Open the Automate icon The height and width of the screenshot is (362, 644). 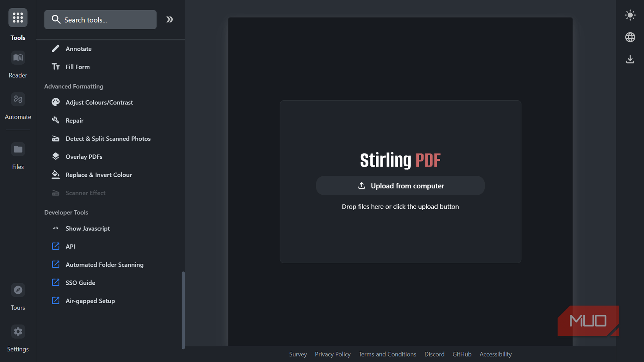[x=18, y=99]
